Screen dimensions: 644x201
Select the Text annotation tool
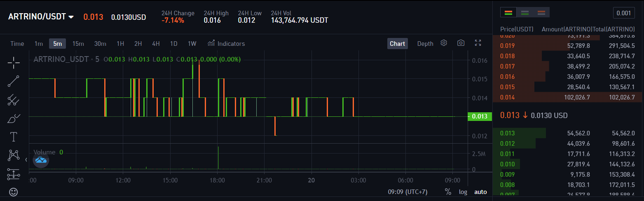point(14,137)
